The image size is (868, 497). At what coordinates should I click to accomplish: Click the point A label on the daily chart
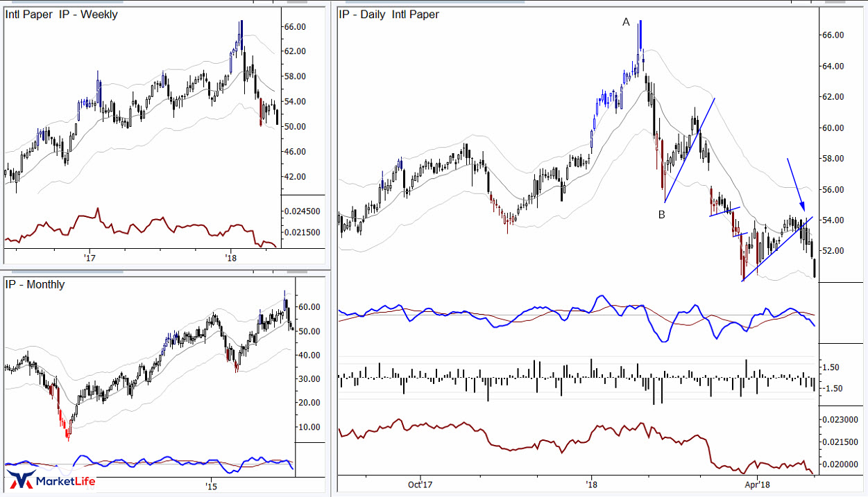(626, 22)
